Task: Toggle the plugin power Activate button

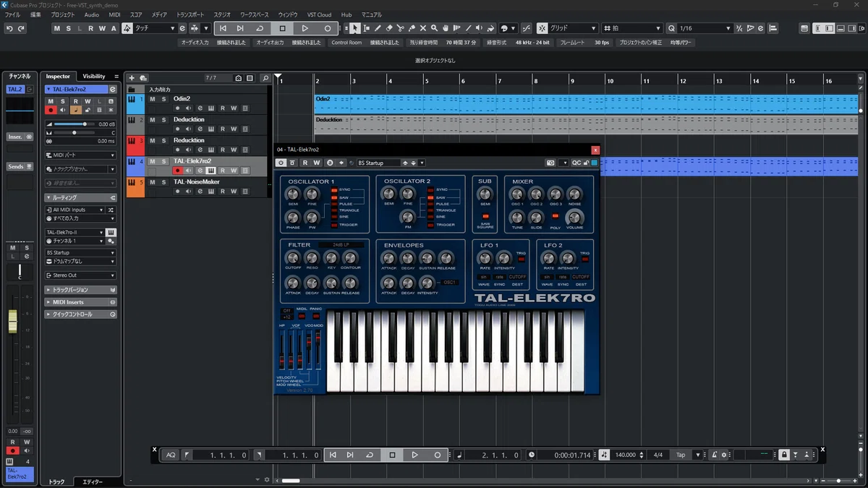Action: point(281,163)
